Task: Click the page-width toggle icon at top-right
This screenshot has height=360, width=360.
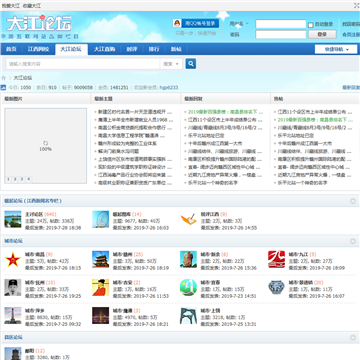Action: click(x=356, y=6)
